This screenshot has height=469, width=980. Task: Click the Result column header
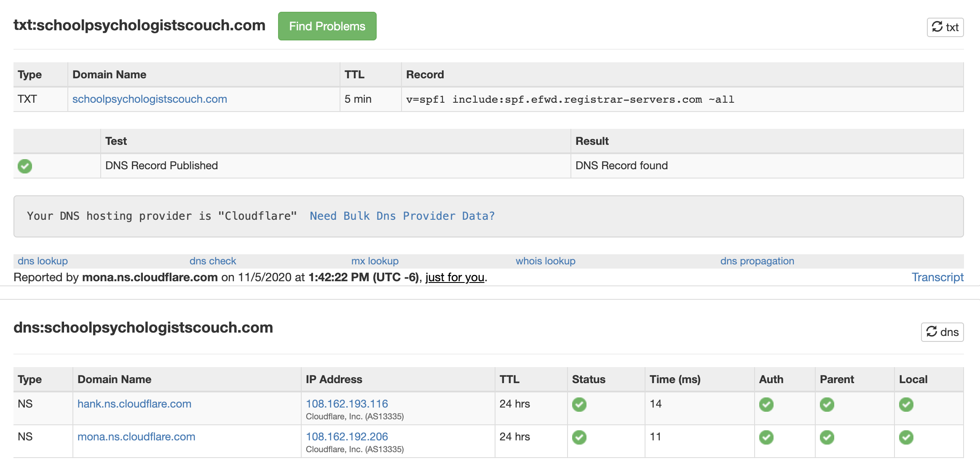(x=767, y=141)
